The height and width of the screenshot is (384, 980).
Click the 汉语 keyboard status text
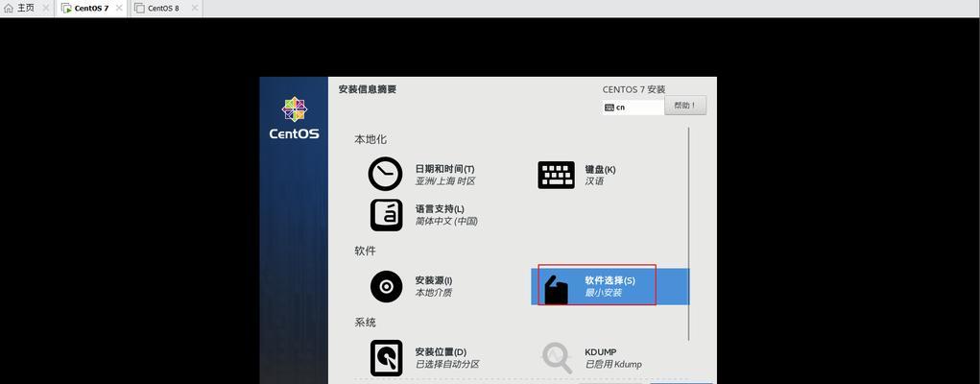(x=594, y=181)
